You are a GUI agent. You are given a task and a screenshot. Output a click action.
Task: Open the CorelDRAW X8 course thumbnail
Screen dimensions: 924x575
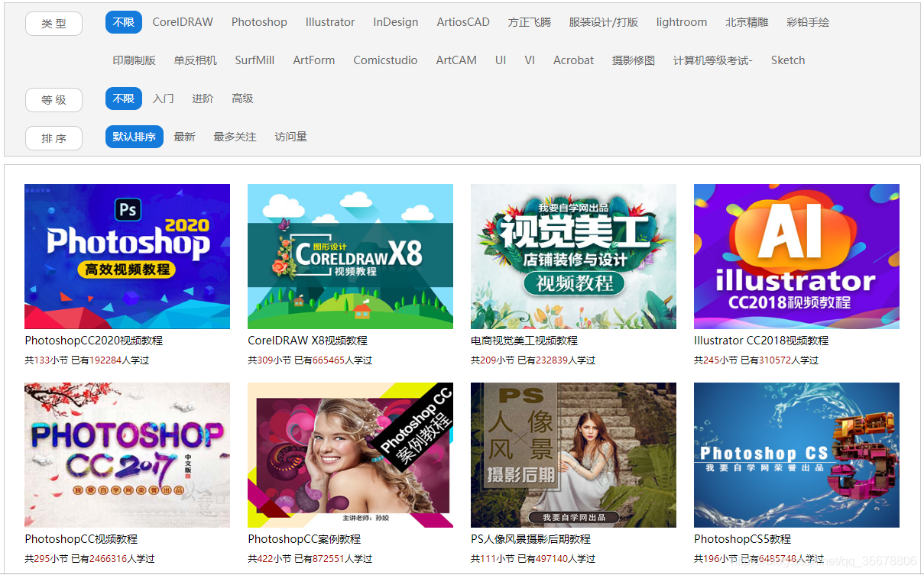tap(350, 257)
